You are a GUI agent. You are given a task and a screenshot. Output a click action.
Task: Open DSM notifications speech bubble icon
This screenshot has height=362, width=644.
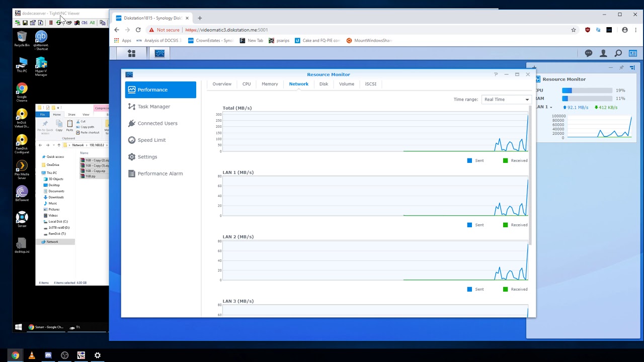(589, 53)
